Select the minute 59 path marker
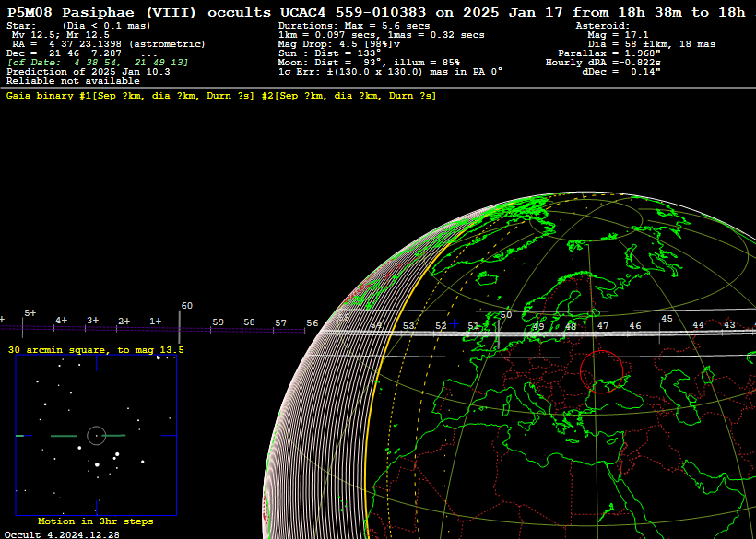 point(218,322)
